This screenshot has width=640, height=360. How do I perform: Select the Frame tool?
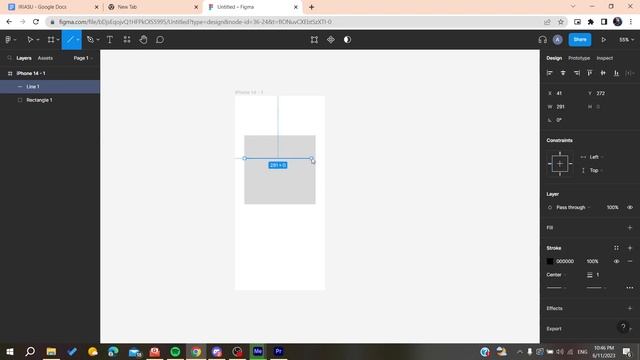[x=51, y=40]
